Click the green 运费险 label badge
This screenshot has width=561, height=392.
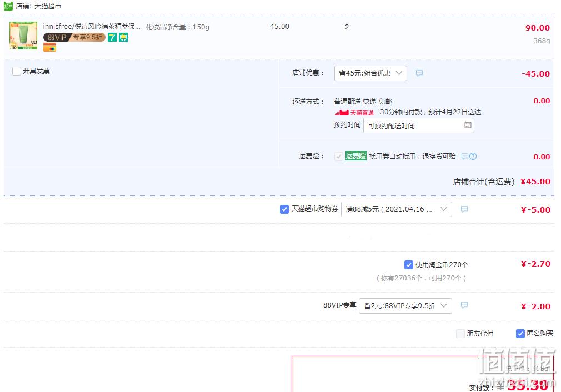tap(356, 156)
